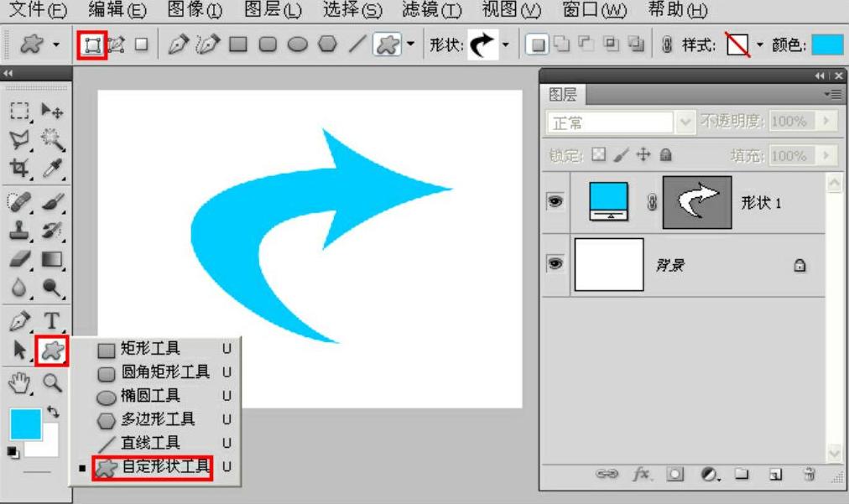This screenshot has width=849, height=504.
Task: Choose Ellipse shape in options bar
Action: [297, 44]
